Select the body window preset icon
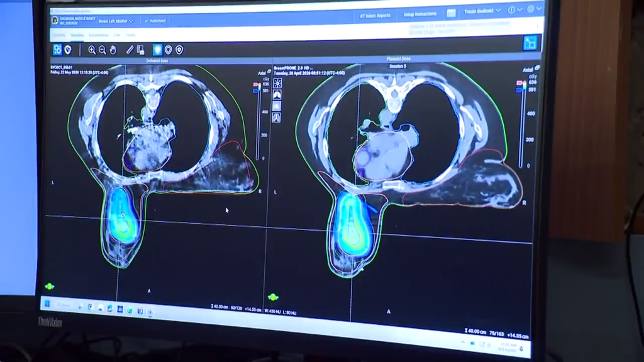Viewport: 644px width, 362px height. coord(277,118)
